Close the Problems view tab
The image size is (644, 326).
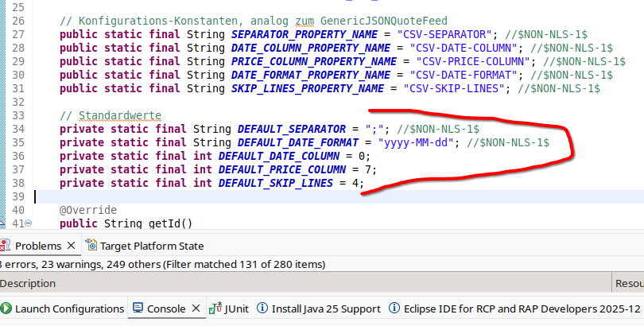coord(71,246)
